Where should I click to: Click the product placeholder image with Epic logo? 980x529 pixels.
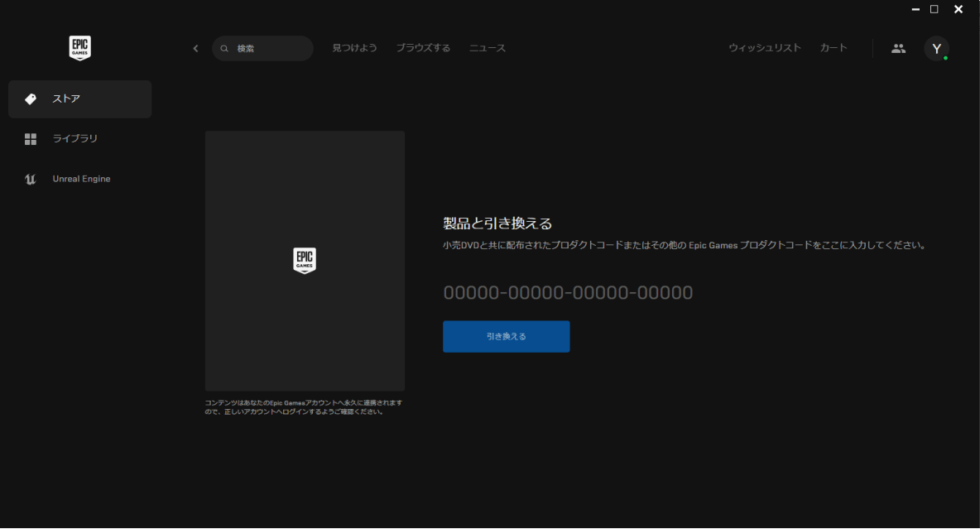click(305, 261)
